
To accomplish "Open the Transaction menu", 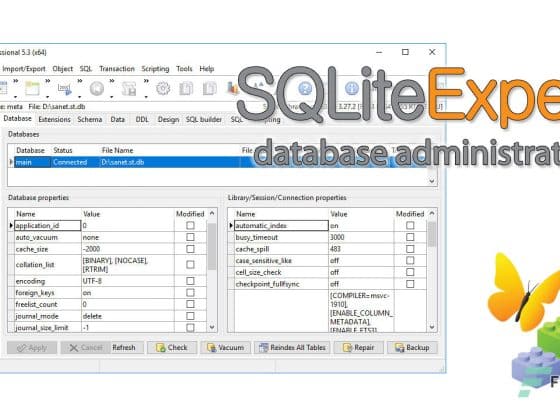I will (x=117, y=69).
